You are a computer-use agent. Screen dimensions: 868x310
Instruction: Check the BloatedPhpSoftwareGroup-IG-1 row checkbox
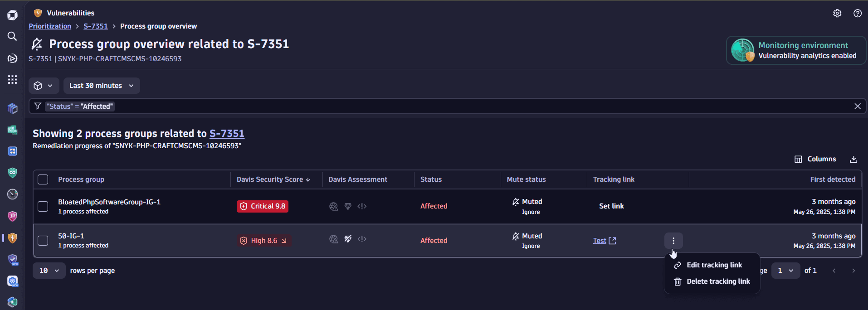point(43,206)
